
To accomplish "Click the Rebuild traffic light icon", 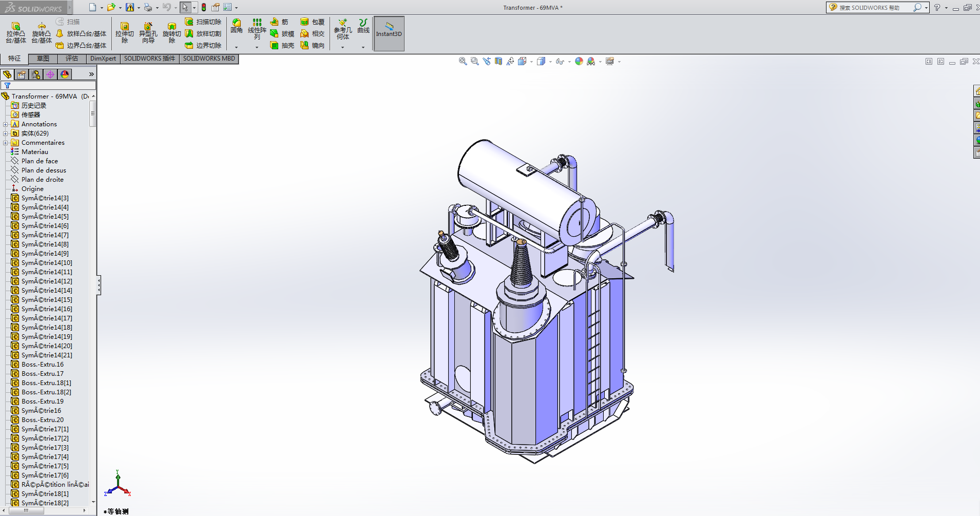I will (x=204, y=7).
